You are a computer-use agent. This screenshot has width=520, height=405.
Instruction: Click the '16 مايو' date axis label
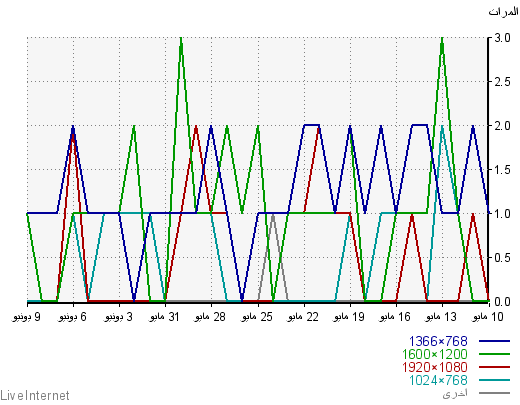click(395, 317)
